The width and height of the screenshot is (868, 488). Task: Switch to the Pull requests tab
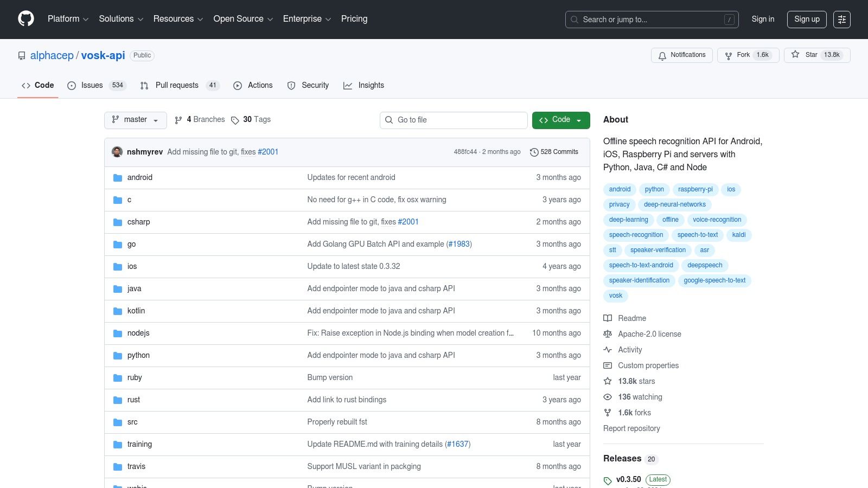[177, 85]
